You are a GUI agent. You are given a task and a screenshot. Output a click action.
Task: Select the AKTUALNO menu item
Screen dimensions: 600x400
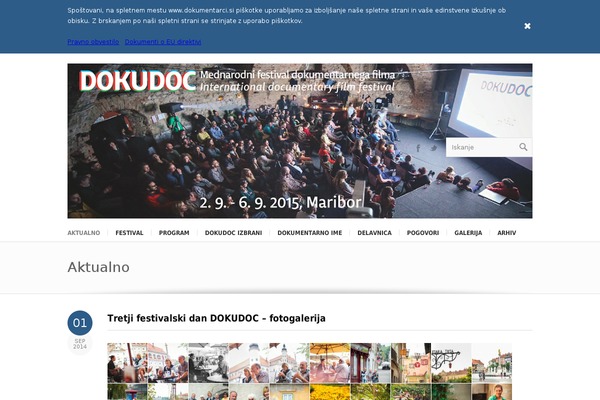coord(84,233)
